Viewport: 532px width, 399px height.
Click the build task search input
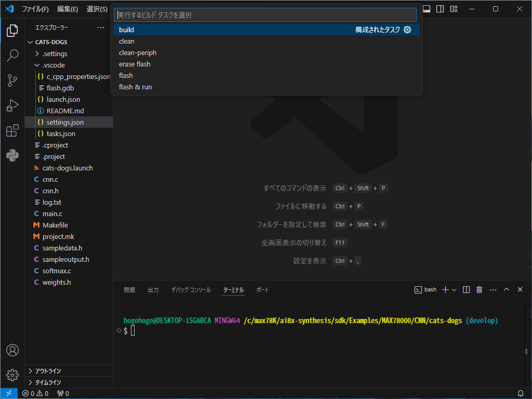click(265, 15)
